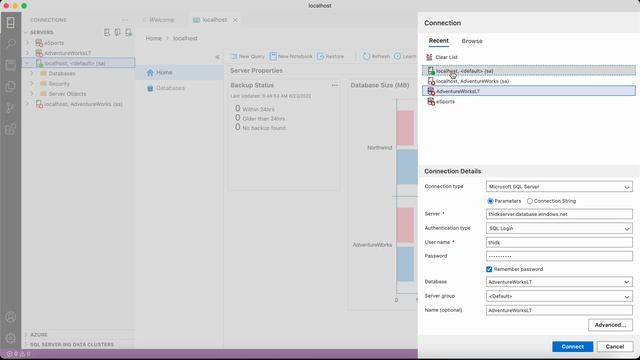Click New Notebook in dashboard toolbar
640x360 pixels.
pyautogui.click(x=291, y=56)
